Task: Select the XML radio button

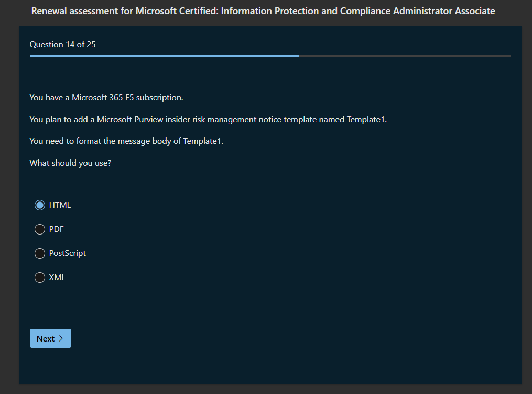Action: pyautogui.click(x=40, y=278)
